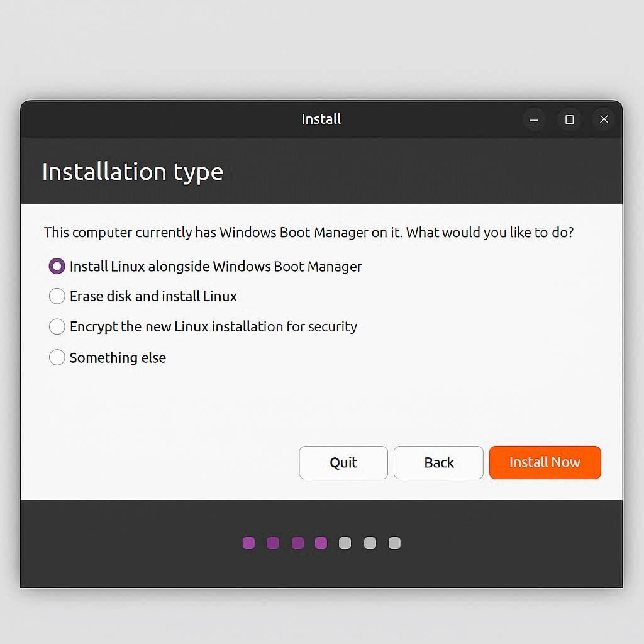
Task: Go back with the Back button
Action: (438, 462)
